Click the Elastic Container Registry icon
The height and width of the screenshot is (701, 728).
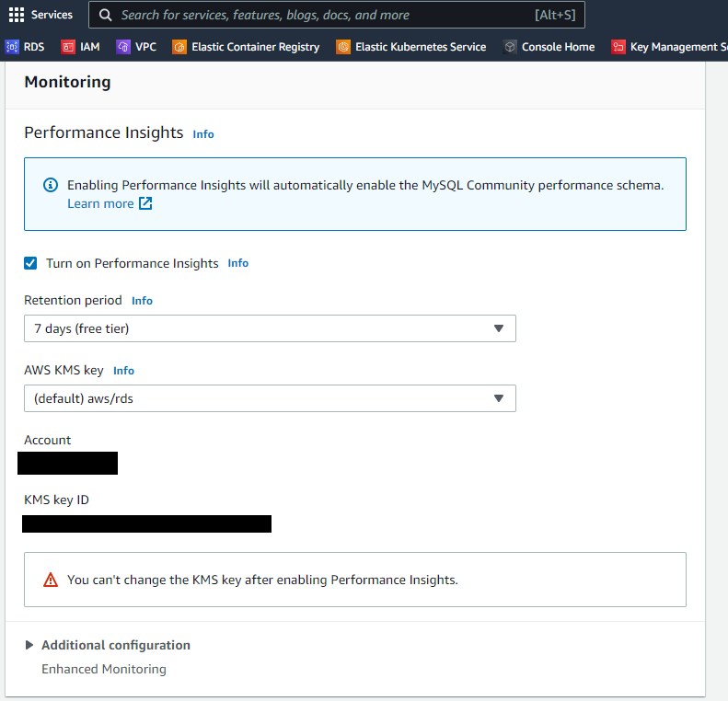click(x=179, y=47)
